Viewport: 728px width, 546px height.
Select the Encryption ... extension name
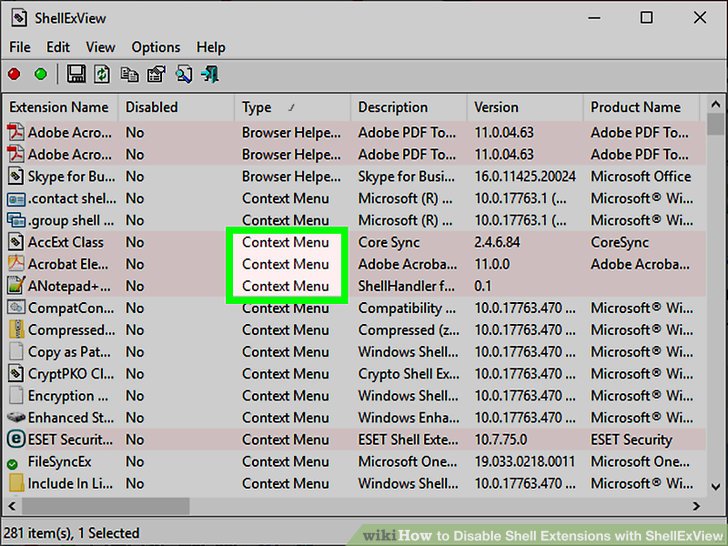(x=68, y=396)
